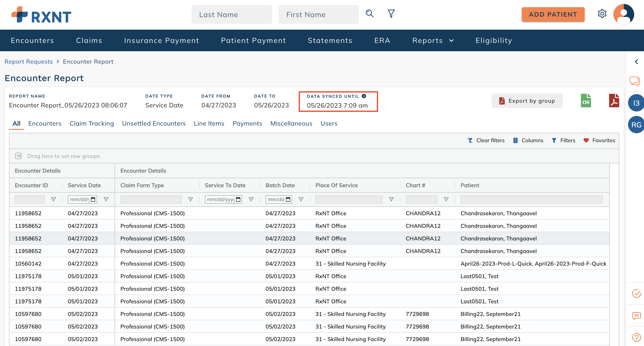This screenshot has width=644, height=346.
Task: Open the settings gear
Action: tap(602, 14)
